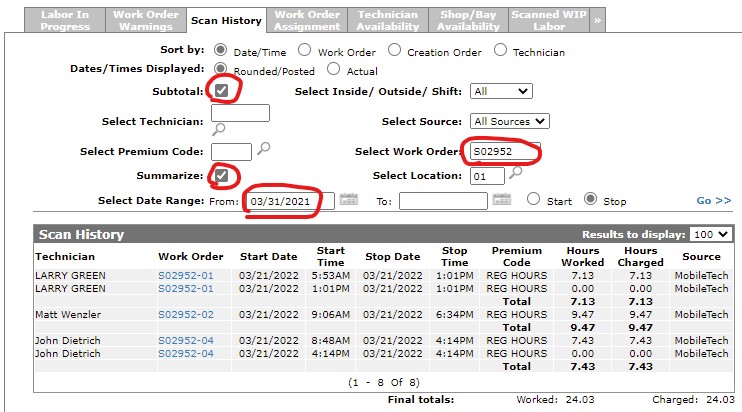Sort by Work Order radio option
The width and height of the screenshot is (742, 412).
click(x=305, y=50)
